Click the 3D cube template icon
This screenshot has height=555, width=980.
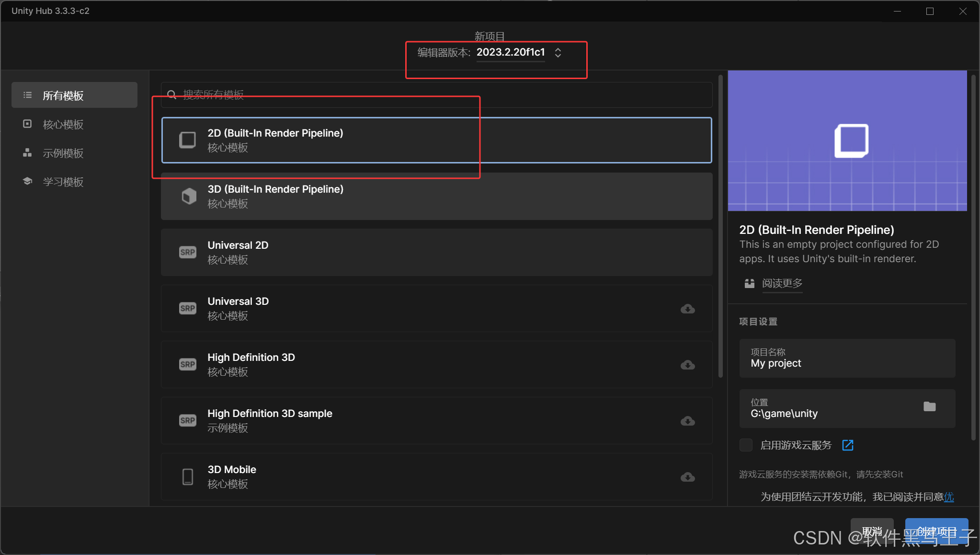coord(189,196)
